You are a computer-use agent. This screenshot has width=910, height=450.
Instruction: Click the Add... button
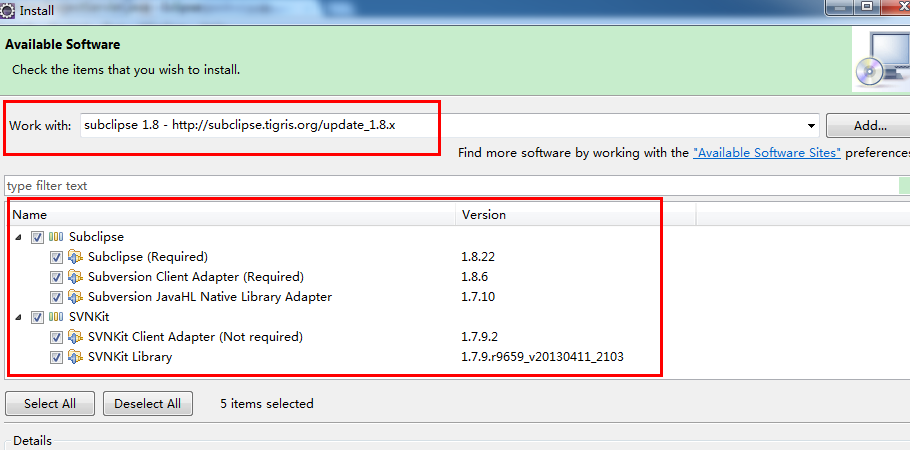pos(869,125)
